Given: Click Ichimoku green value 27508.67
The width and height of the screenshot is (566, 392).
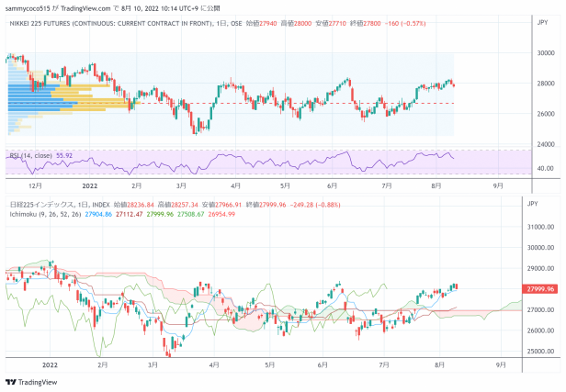Looking at the screenshot, I should [x=190, y=214].
